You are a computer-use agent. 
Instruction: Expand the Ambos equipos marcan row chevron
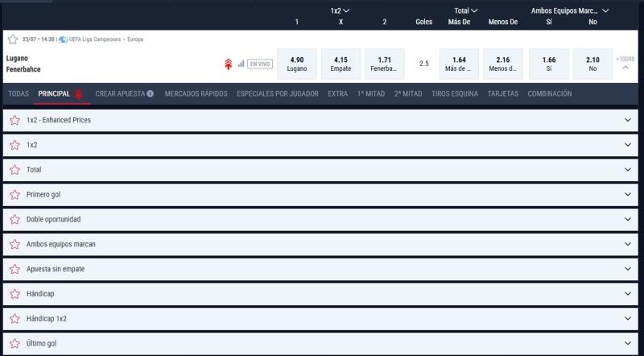[x=628, y=244]
